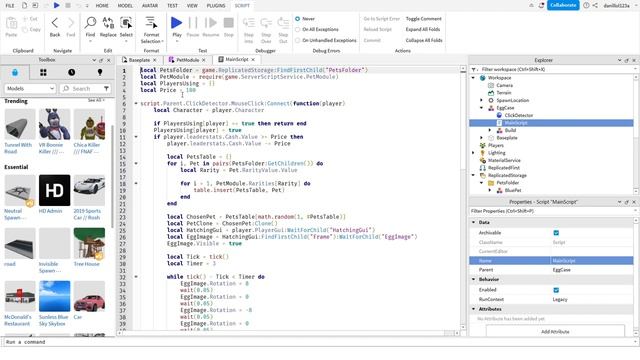
Task: Collapse code fold at line 6
Action: click(x=136, y=104)
